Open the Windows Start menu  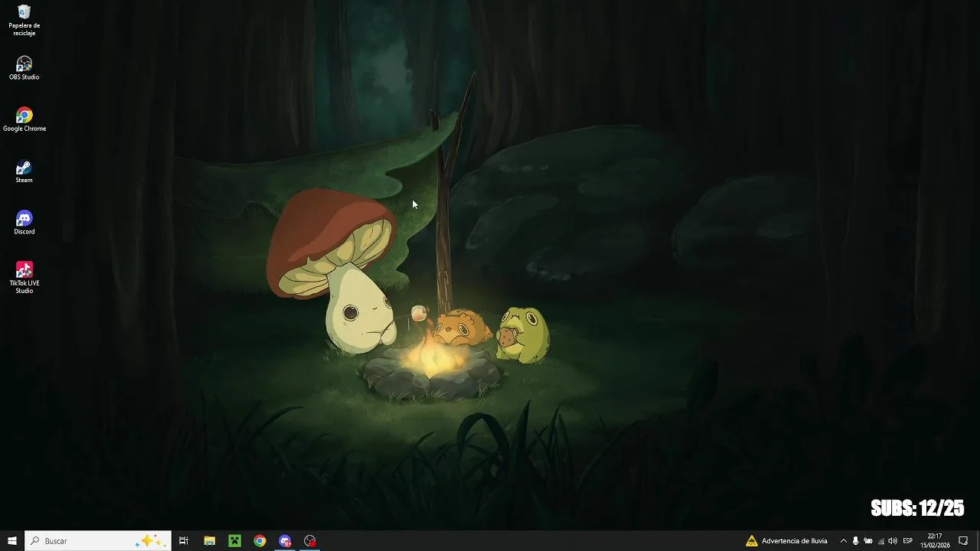[12, 540]
